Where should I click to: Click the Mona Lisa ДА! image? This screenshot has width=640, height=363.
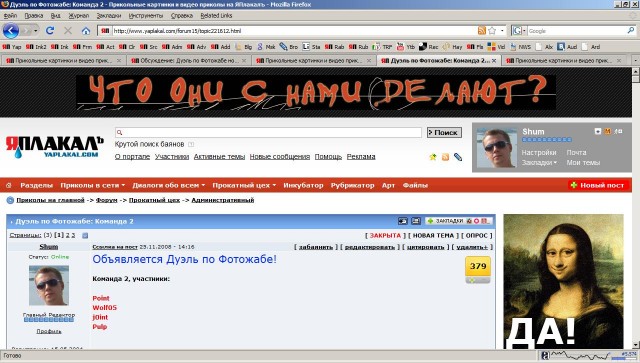pos(563,282)
